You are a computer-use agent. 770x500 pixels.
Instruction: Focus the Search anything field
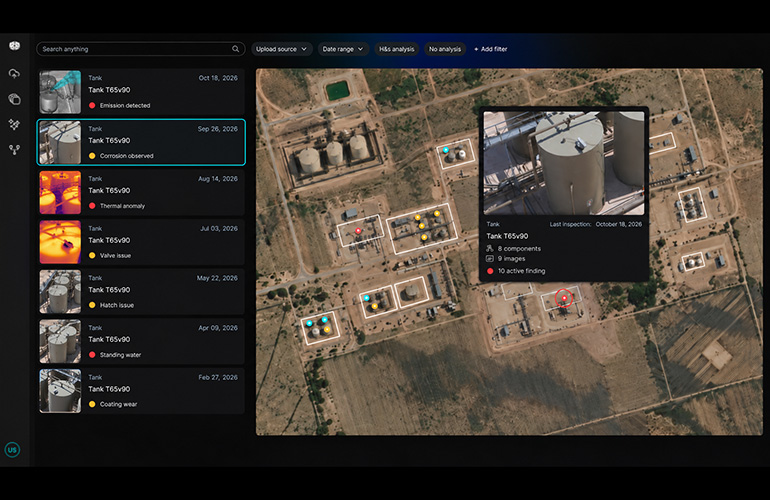click(140, 49)
